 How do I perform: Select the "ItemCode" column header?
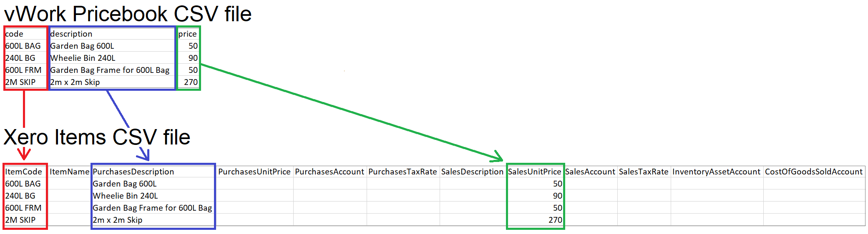tap(23, 172)
